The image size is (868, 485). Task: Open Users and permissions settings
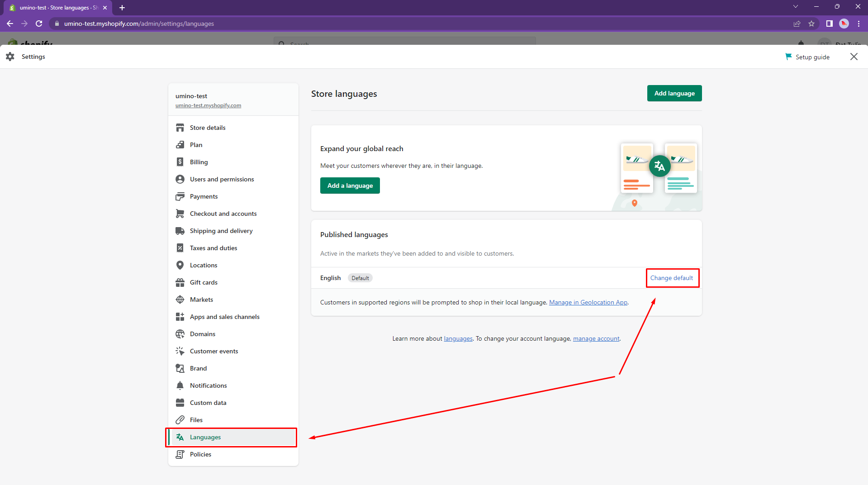tap(222, 179)
